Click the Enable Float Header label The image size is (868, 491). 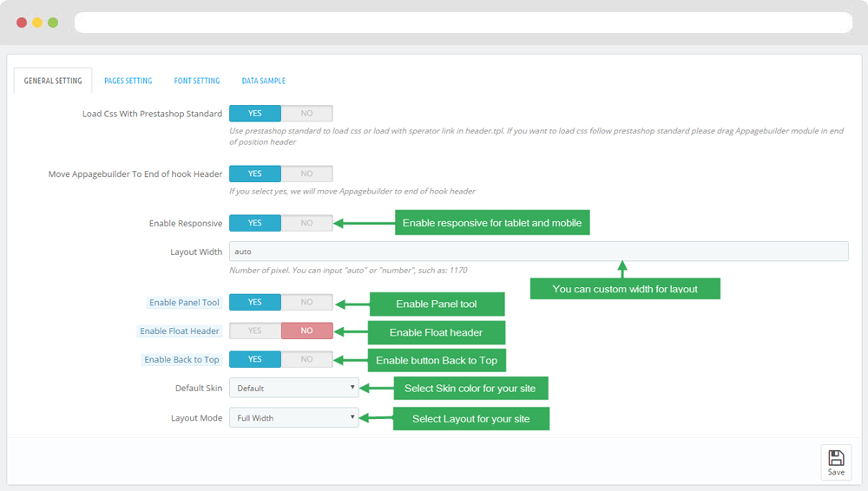180,331
